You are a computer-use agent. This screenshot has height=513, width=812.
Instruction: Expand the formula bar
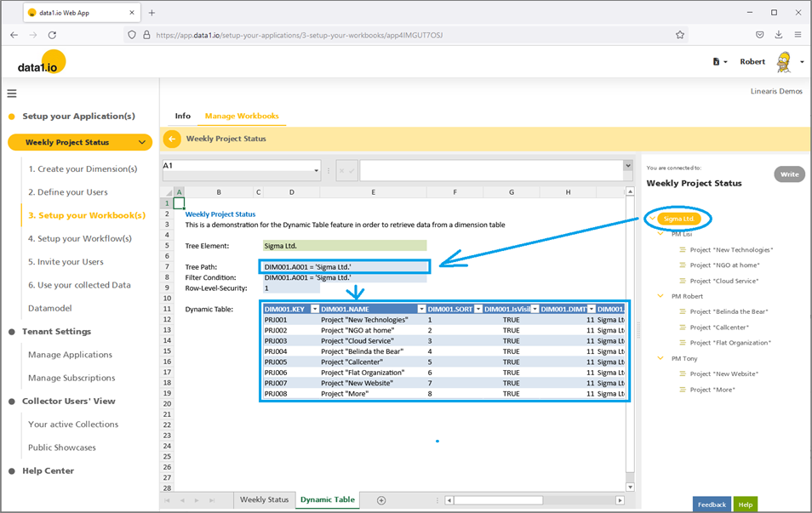[628, 166]
